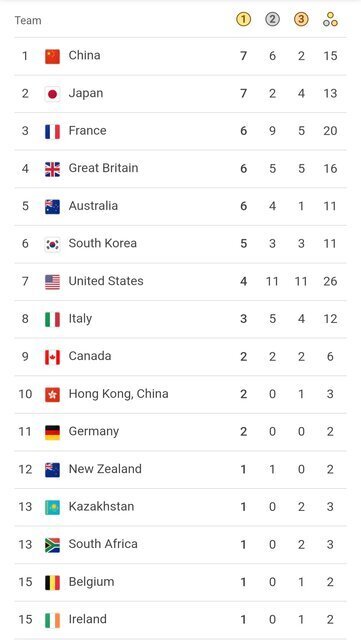Open the France team row
361x640 pixels.
[x=180, y=131]
